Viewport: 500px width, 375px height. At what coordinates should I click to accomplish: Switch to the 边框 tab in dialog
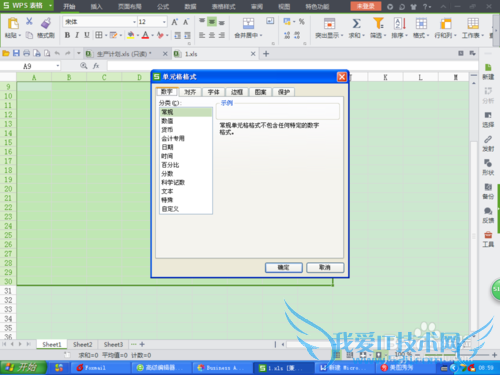click(x=237, y=92)
